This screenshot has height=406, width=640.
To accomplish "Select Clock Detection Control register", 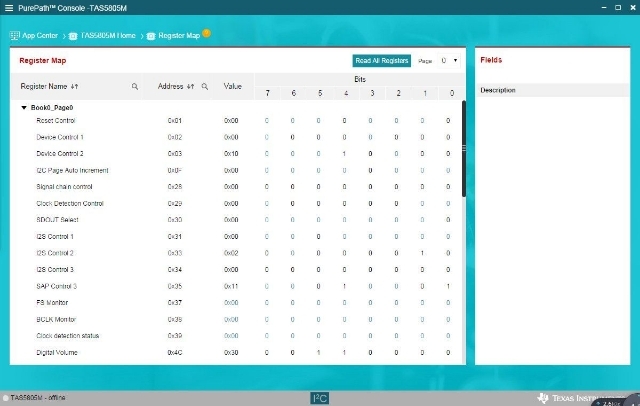I will tap(70, 204).
